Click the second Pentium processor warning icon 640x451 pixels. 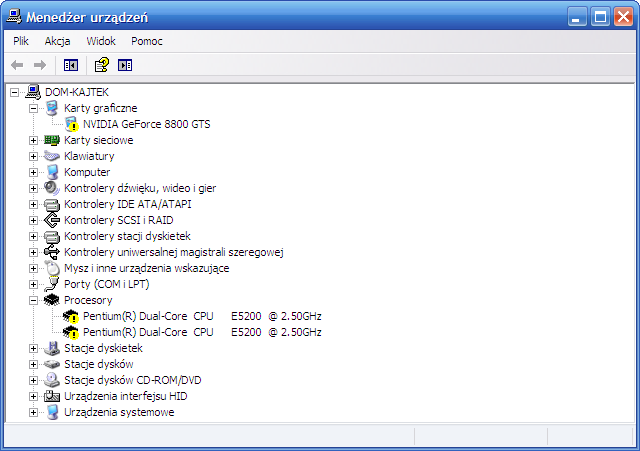tap(71, 332)
